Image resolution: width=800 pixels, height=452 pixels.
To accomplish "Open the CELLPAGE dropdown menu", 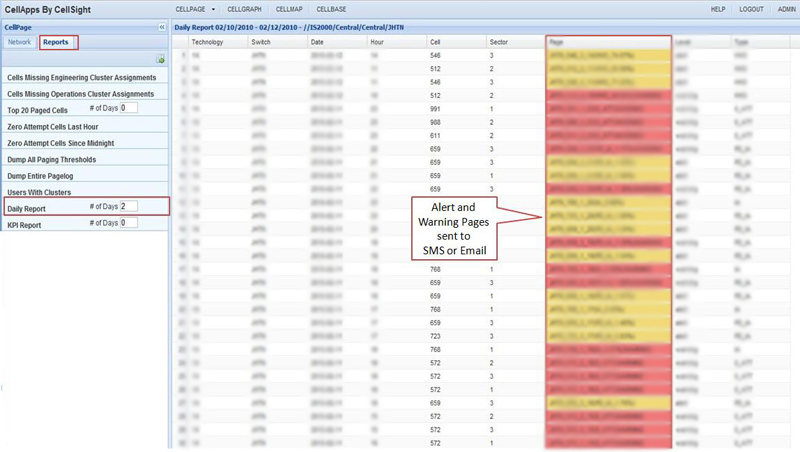I will tap(196, 9).
